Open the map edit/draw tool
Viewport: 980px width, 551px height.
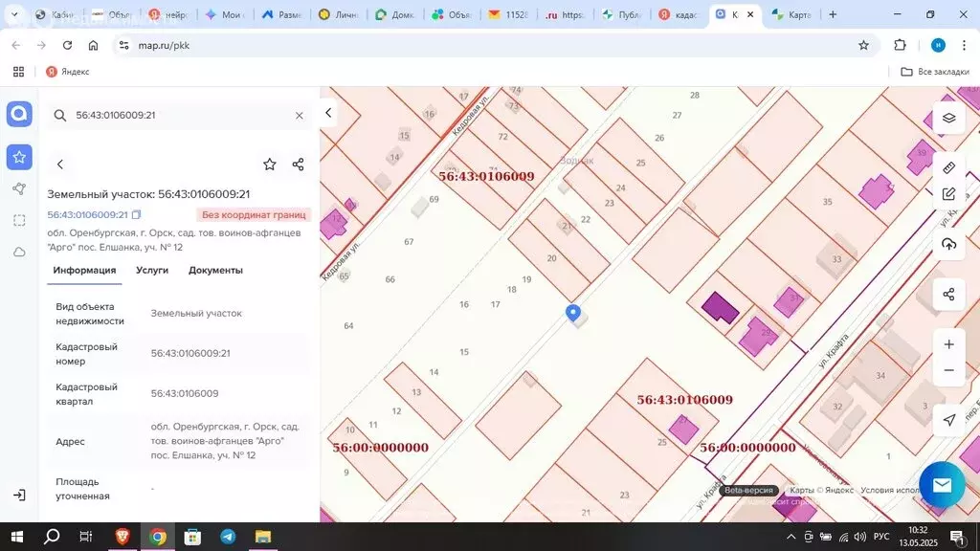coord(948,194)
